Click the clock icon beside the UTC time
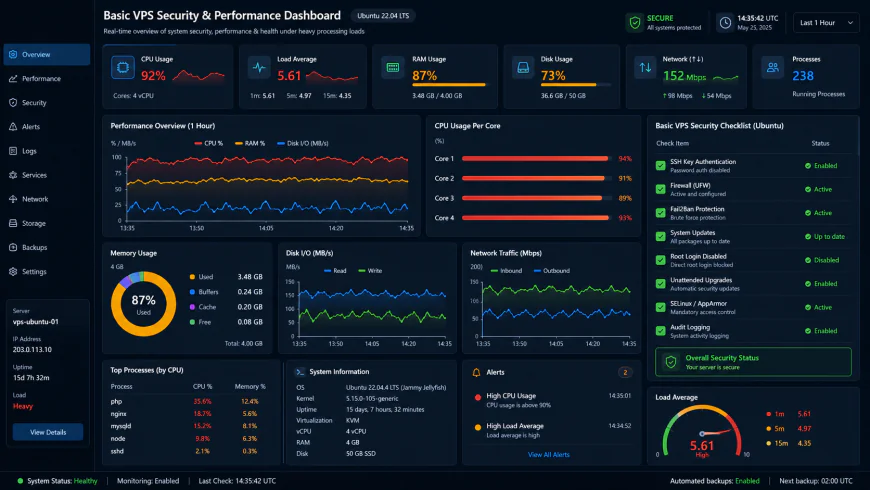Viewport: 870px width, 490px height. click(x=725, y=23)
